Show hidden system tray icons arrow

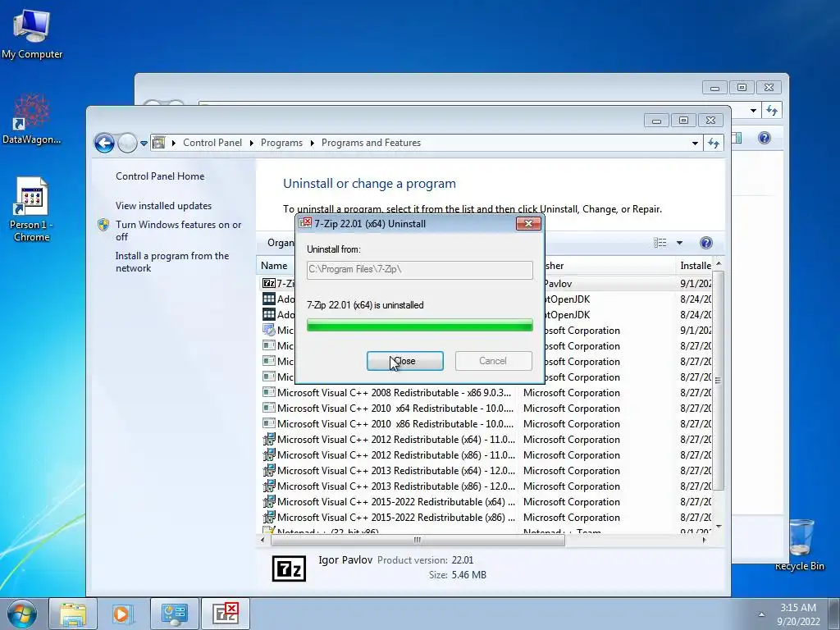tap(761, 614)
